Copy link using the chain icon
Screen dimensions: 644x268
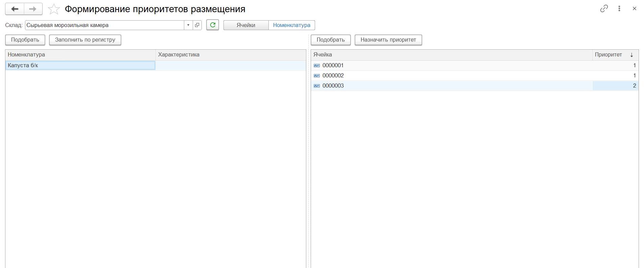[604, 9]
